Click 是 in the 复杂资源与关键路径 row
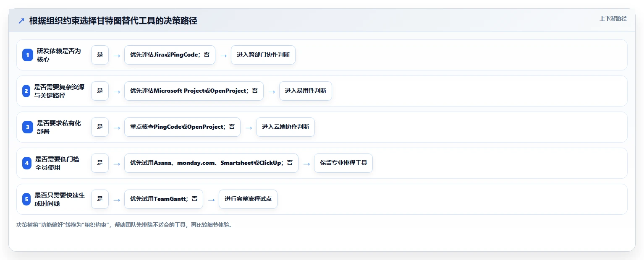644x260 pixels. pos(100,91)
